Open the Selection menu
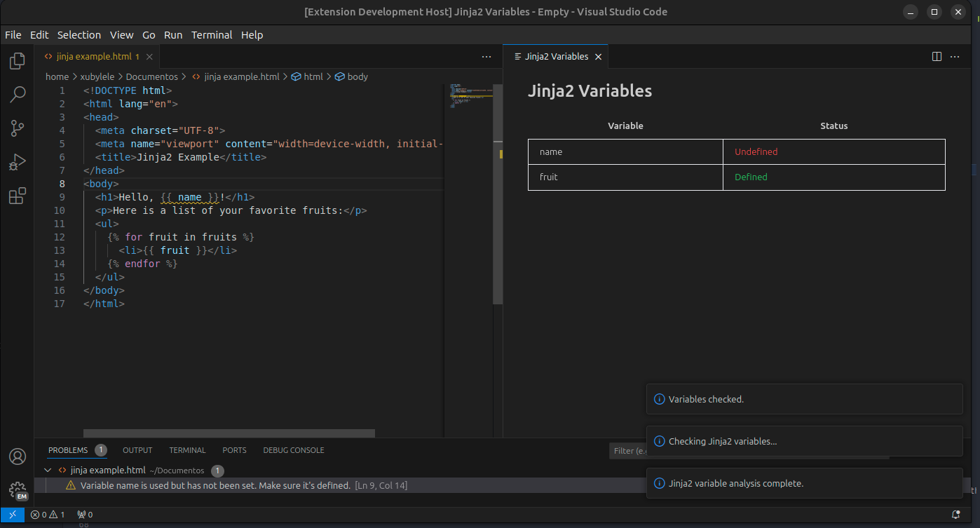 [79, 35]
